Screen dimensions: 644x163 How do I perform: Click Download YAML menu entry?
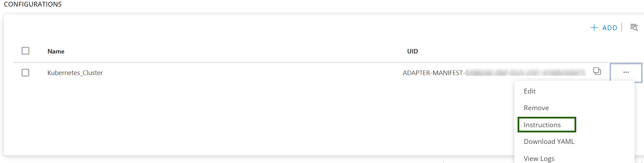(x=549, y=141)
